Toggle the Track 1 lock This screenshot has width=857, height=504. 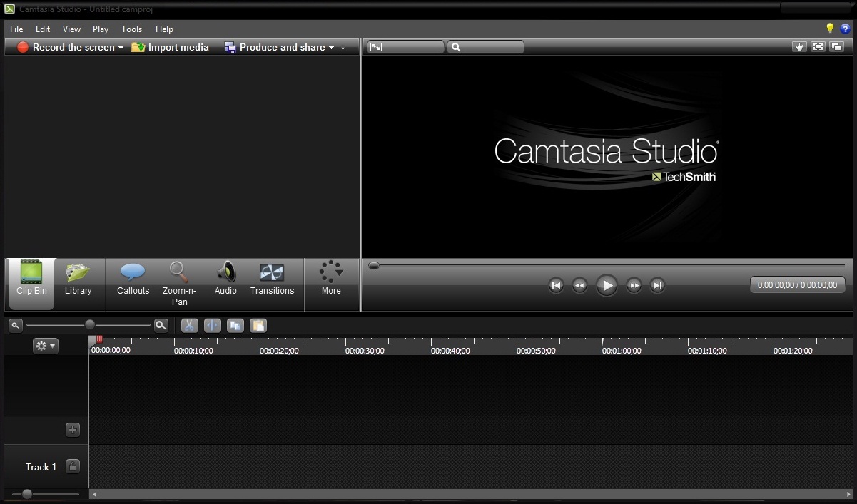click(73, 467)
